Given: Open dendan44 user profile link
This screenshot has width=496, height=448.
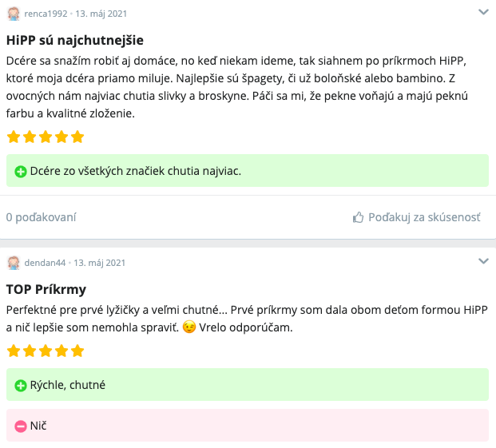Looking at the screenshot, I should point(45,263).
